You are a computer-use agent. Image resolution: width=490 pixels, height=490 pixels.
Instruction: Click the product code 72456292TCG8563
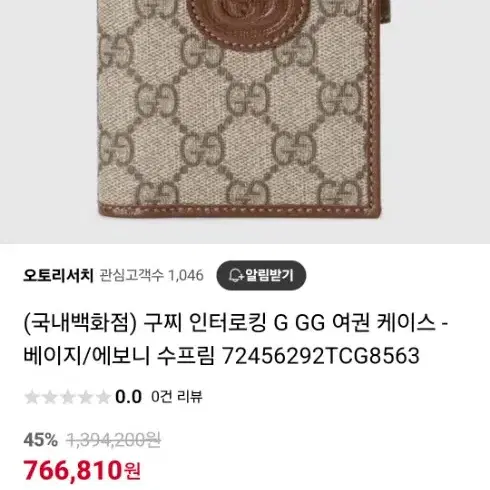(x=321, y=355)
